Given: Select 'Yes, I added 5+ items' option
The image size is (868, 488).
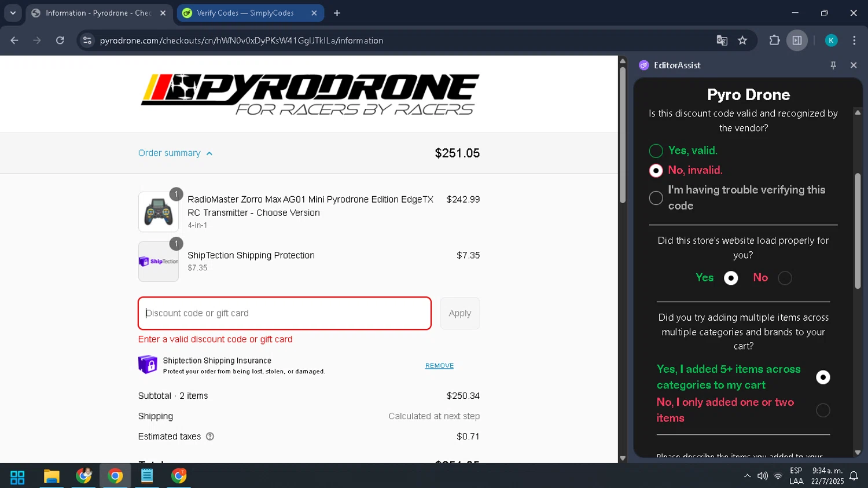Looking at the screenshot, I should point(823,377).
